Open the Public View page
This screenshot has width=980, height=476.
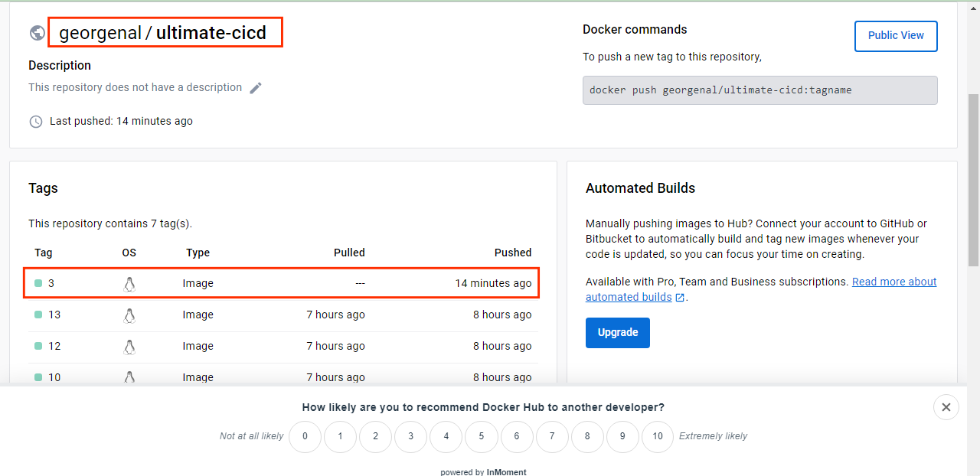coord(896,35)
